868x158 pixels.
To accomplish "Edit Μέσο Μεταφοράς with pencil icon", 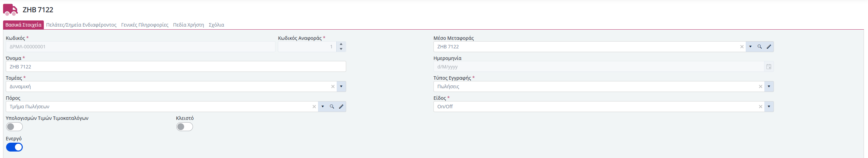I will coord(769,47).
